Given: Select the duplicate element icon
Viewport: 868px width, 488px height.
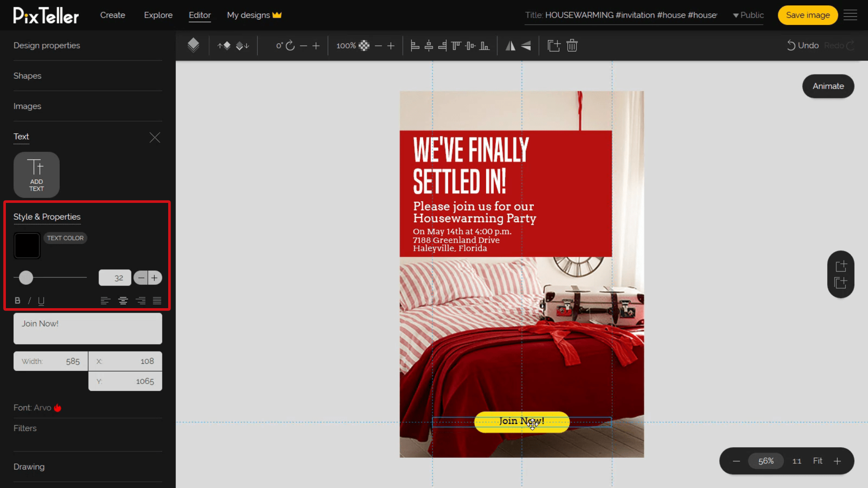Looking at the screenshot, I should click(x=552, y=45).
